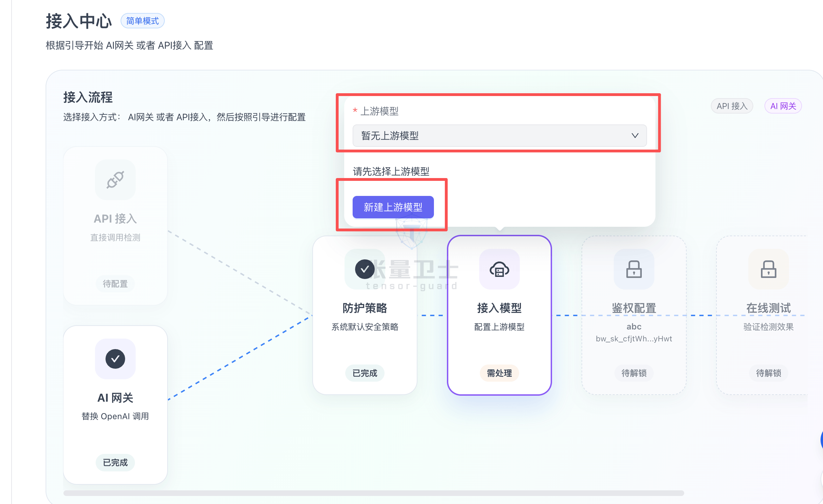Click the 接入模型 cloud server icon
The width and height of the screenshot is (823, 504).
pyautogui.click(x=499, y=269)
